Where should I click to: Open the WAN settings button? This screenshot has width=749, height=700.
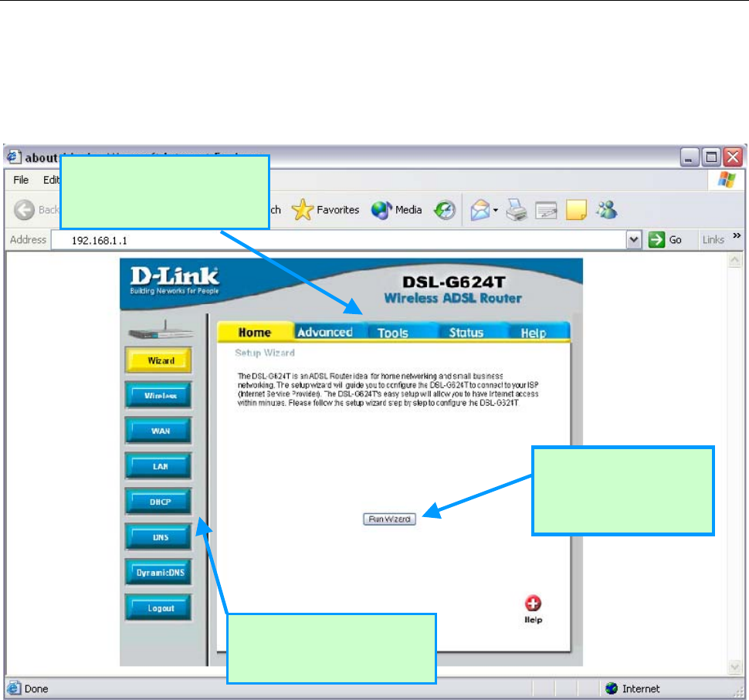click(158, 431)
